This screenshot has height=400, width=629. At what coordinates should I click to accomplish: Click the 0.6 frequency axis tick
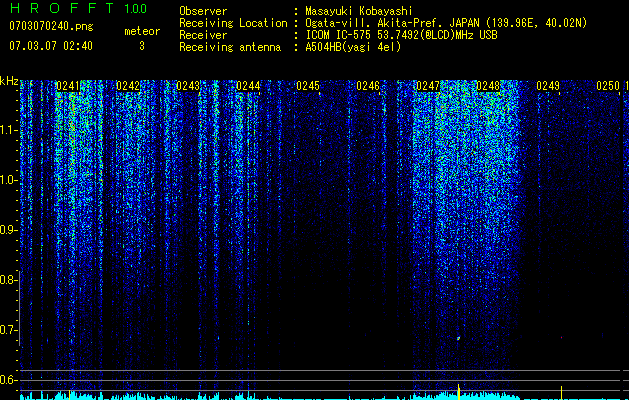(8, 380)
